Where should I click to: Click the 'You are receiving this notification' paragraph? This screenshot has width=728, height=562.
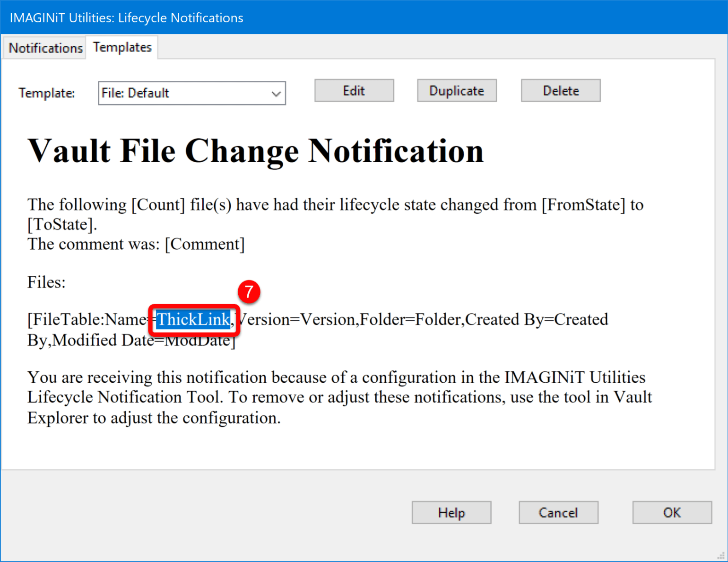(339, 397)
